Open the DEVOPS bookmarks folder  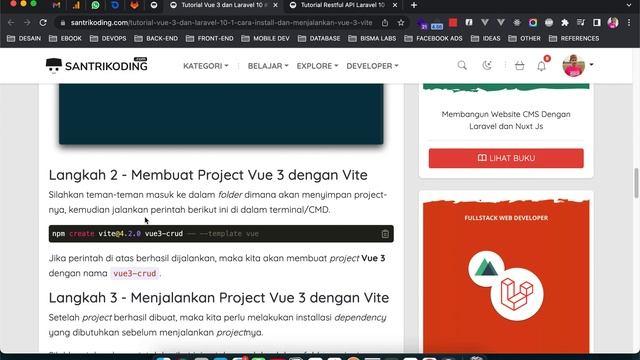pos(108,38)
